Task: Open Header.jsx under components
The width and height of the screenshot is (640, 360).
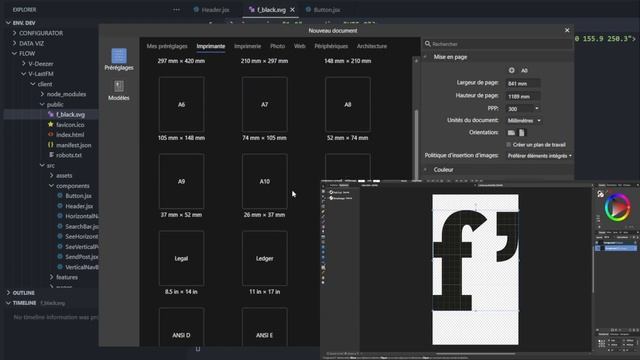Action: [79, 206]
